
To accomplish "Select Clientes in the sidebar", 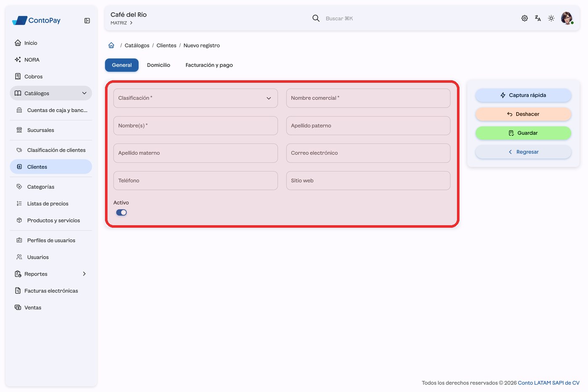I will pyautogui.click(x=51, y=167).
